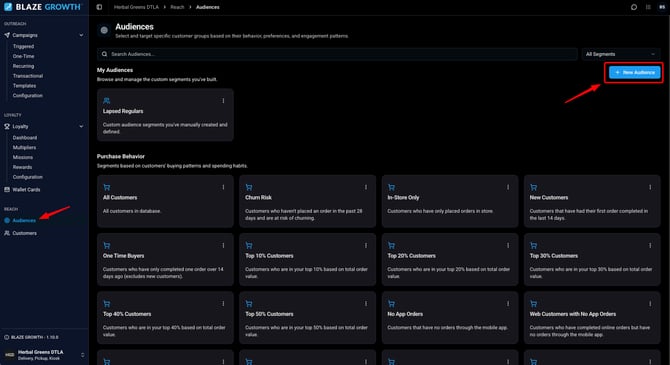This screenshot has height=365, width=670.
Task: Open One-Time campaigns in the sidebar
Action: pyautogui.click(x=23, y=56)
